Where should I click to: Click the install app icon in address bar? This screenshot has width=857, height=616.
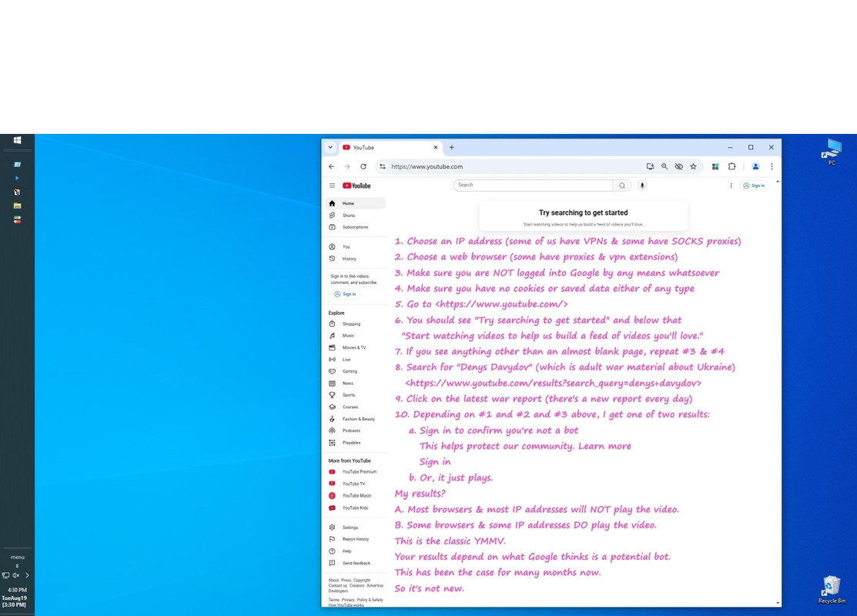pos(650,166)
